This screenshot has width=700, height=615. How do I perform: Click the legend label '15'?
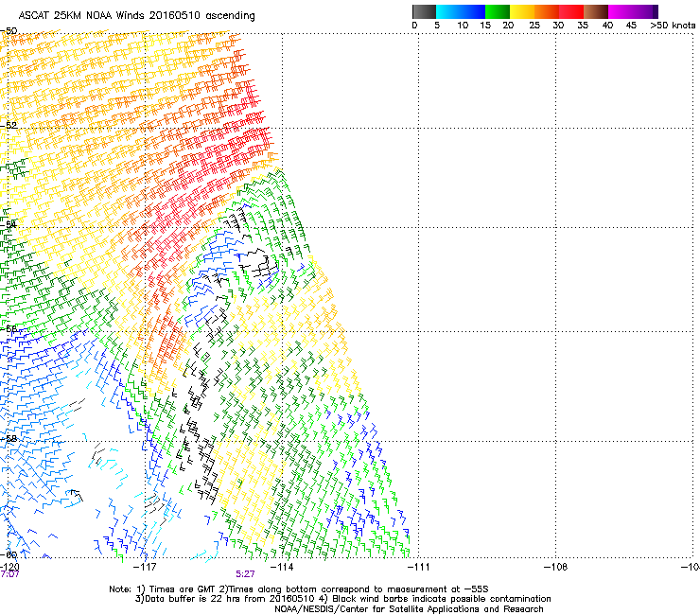(485, 26)
